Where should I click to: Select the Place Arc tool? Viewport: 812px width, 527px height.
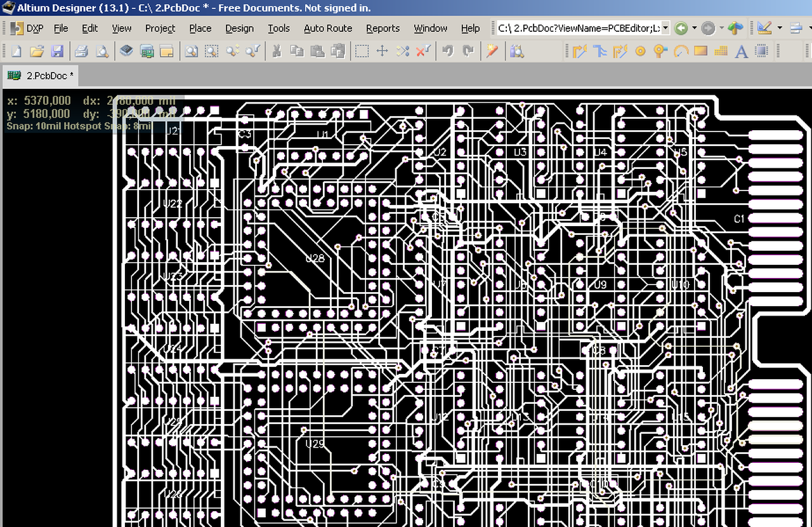coord(681,51)
